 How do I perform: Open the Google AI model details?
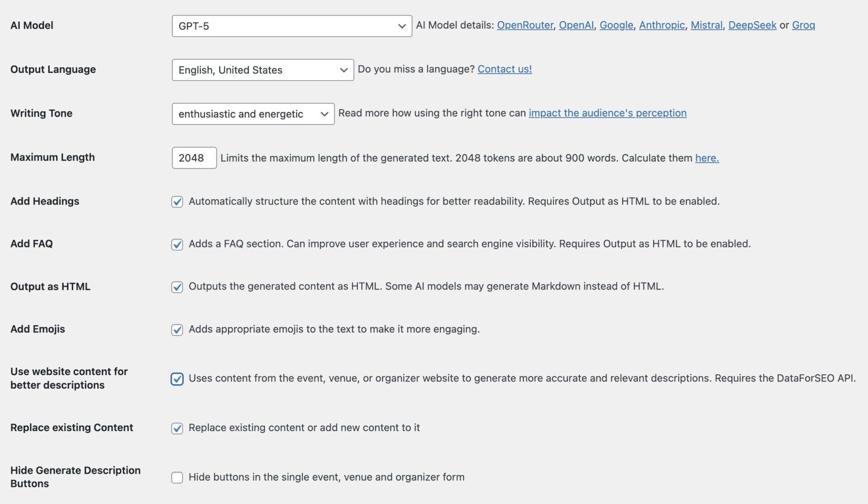tap(616, 25)
